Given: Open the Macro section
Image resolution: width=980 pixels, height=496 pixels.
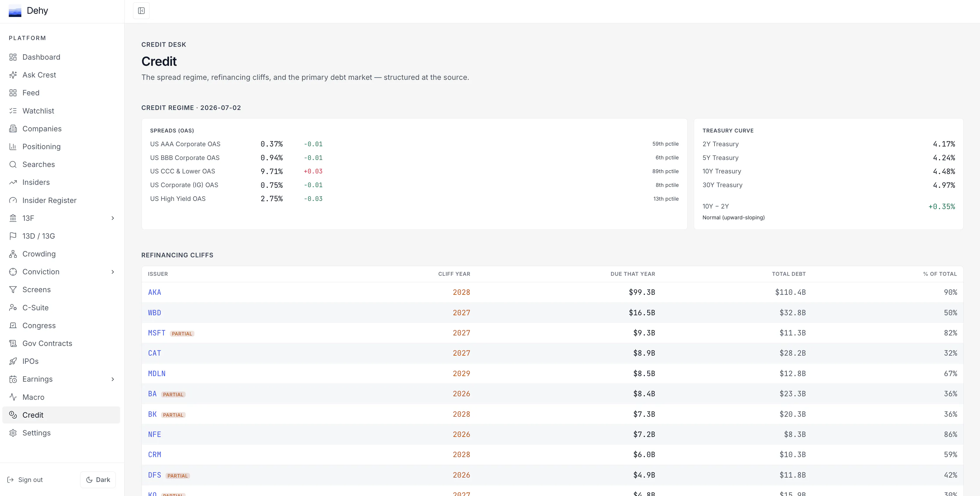Looking at the screenshot, I should [x=61, y=397].
